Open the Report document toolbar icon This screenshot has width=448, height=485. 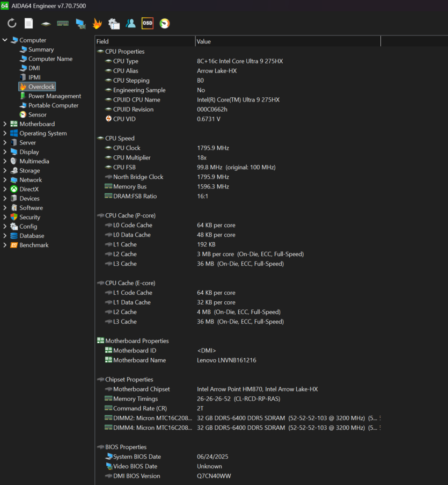[x=29, y=23]
